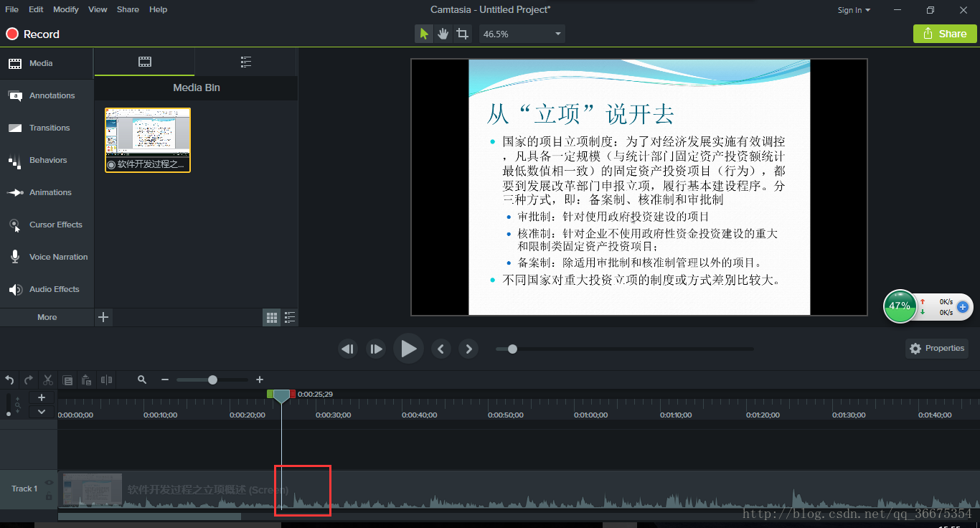The width and height of the screenshot is (980, 528).
Task: Select the screen recording thumbnail in Media Bin
Action: (148, 140)
